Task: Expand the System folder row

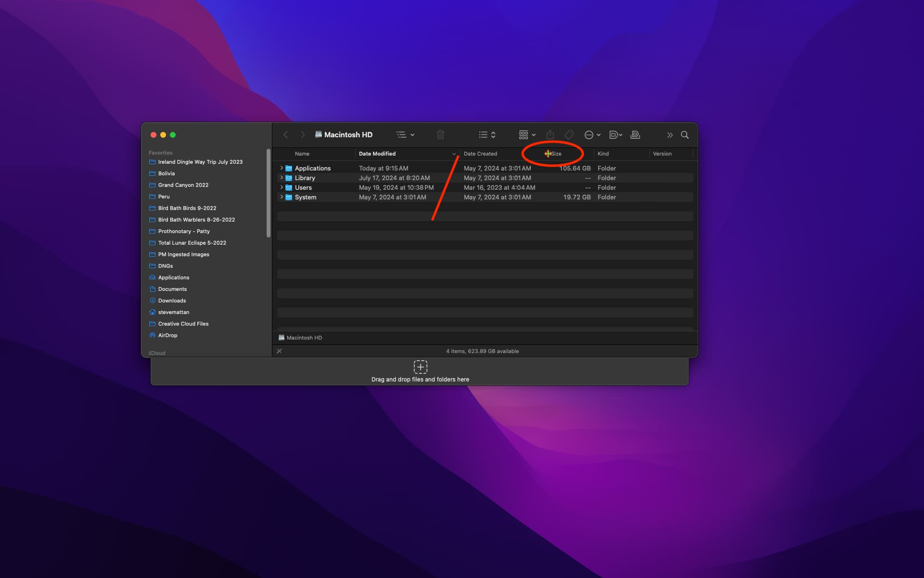Action: click(x=282, y=197)
